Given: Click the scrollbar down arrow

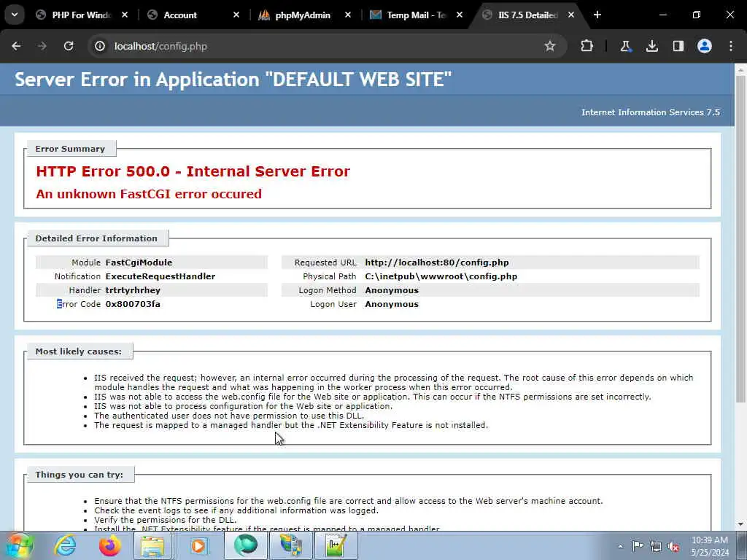Looking at the screenshot, I should (740, 525).
